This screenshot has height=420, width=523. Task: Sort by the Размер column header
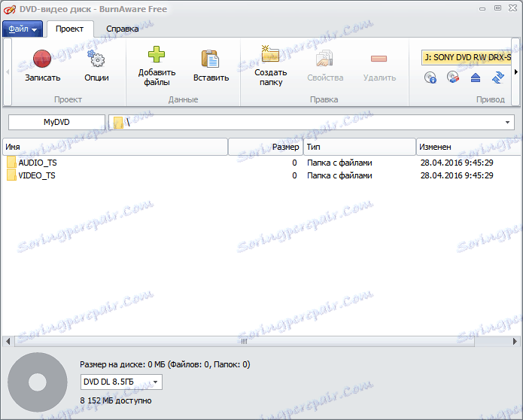266,147
